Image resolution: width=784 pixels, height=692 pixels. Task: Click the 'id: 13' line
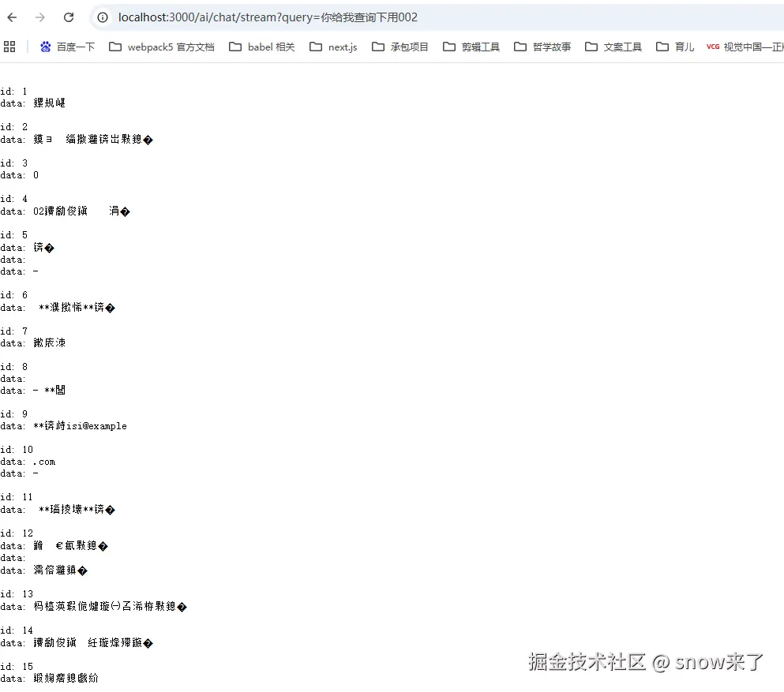coord(17,595)
